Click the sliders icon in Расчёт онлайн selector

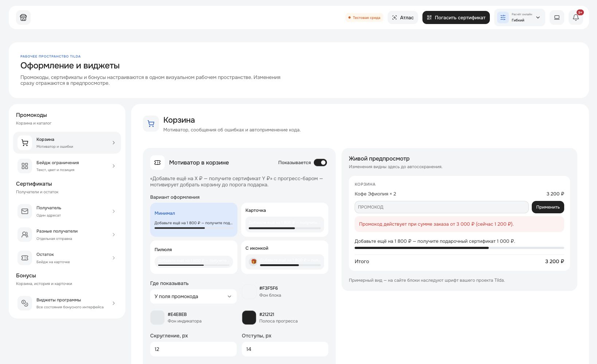pos(503,17)
